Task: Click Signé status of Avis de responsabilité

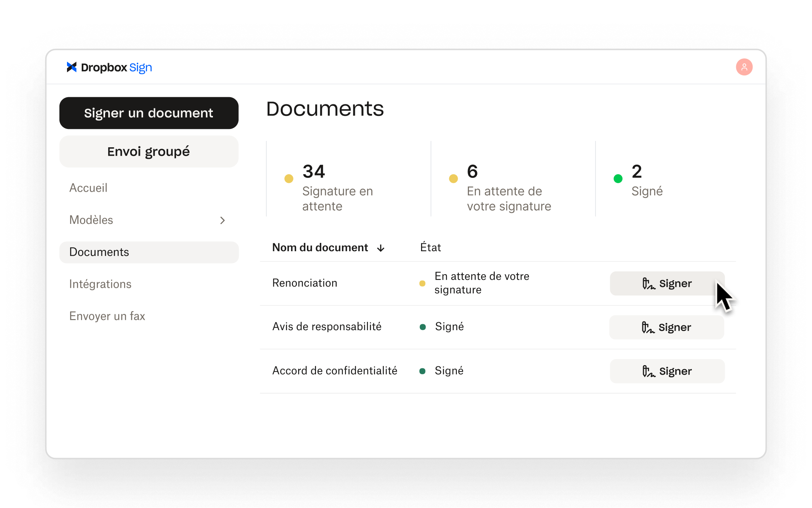Action: 449,327
